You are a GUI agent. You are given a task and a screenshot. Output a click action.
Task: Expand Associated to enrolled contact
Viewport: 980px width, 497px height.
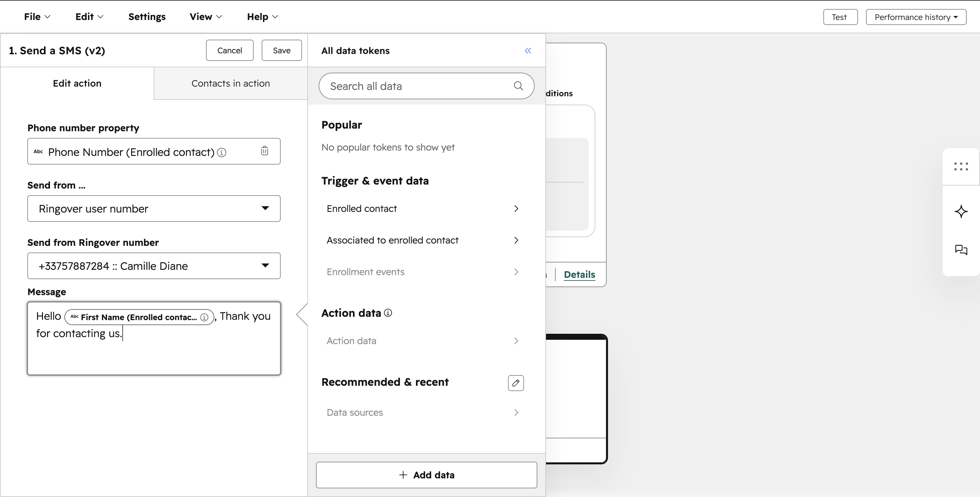pyautogui.click(x=422, y=240)
